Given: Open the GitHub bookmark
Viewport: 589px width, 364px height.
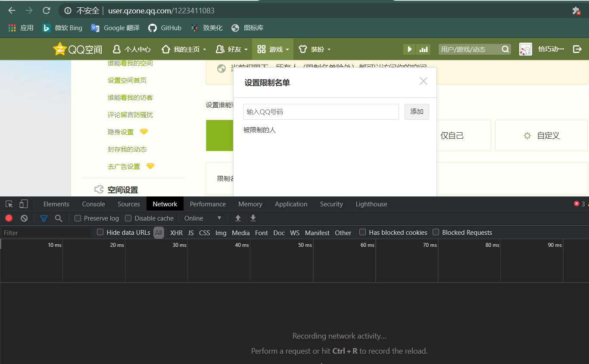Looking at the screenshot, I should [x=165, y=28].
